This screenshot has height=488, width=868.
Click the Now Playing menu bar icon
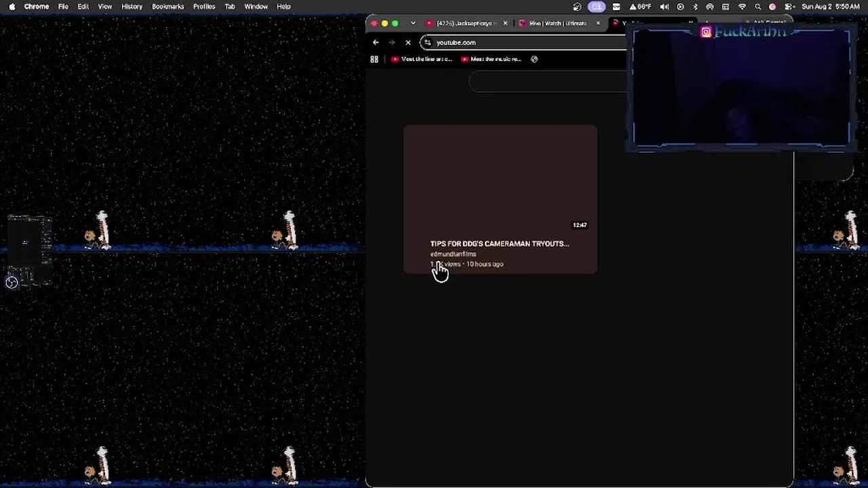[680, 7]
